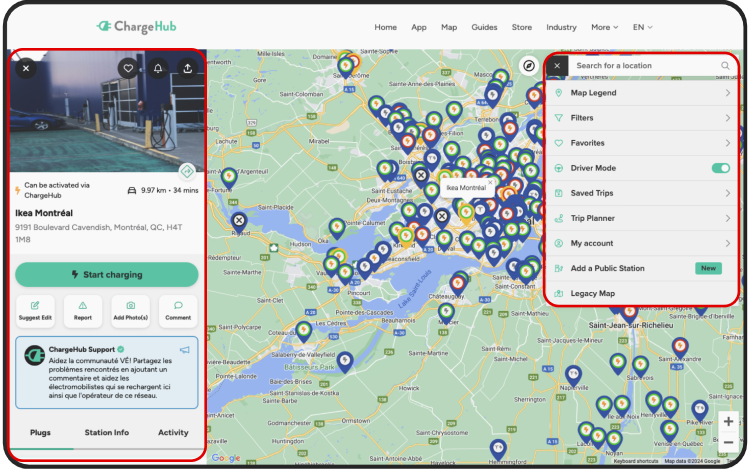Viewport: 750px width, 469px height.
Task: Click Can be activated via ChargeHub text
Action: (x=56, y=190)
